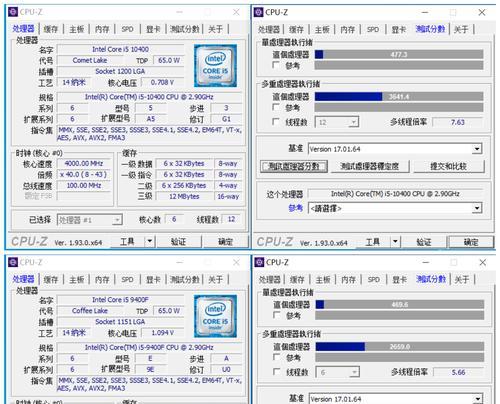Click the 三级 cache value 12 MBytes
The height and width of the screenshot is (404, 500).
pos(184,196)
